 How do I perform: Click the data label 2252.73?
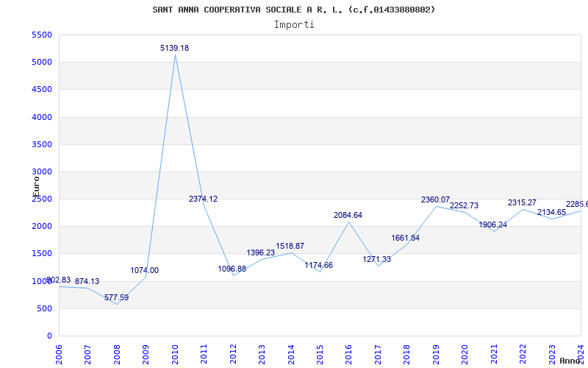tap(464, 205)
